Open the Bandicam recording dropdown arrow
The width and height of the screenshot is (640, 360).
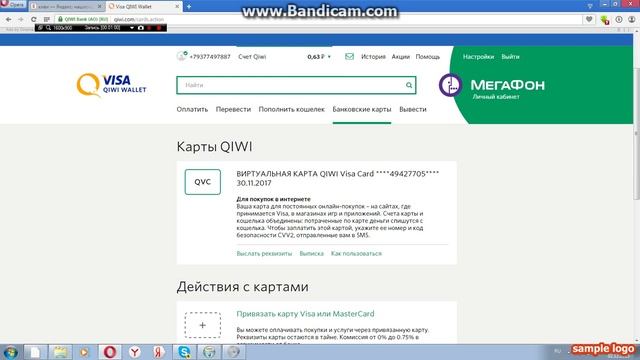pyautogui.click(x=132, y=28)
